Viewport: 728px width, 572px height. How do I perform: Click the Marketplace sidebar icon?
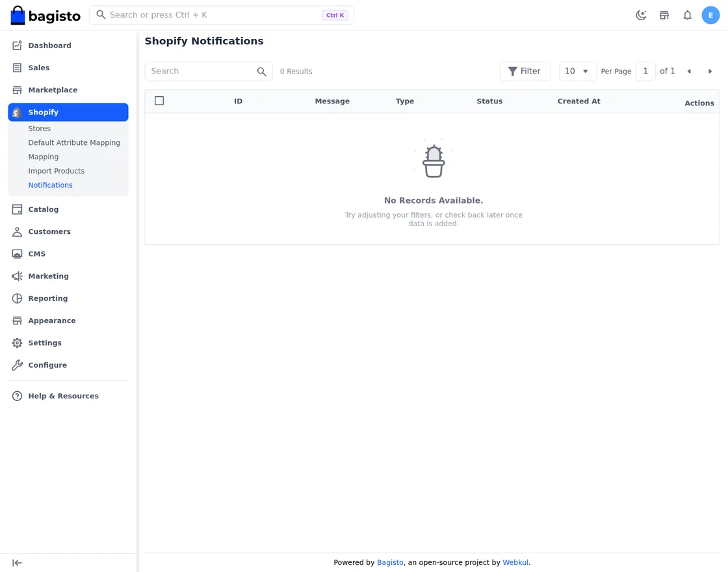pyautogui.click(x=17, y=90)
